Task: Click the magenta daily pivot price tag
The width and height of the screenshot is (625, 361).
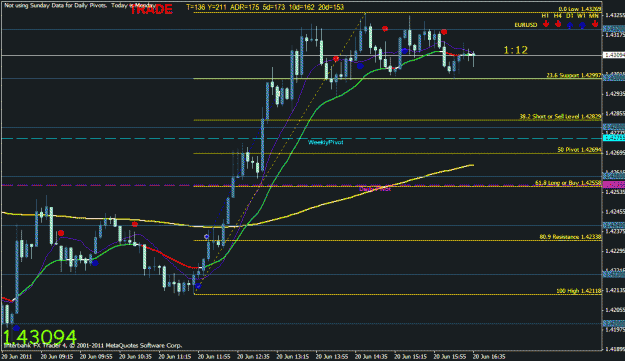Action: click(614, 184)
